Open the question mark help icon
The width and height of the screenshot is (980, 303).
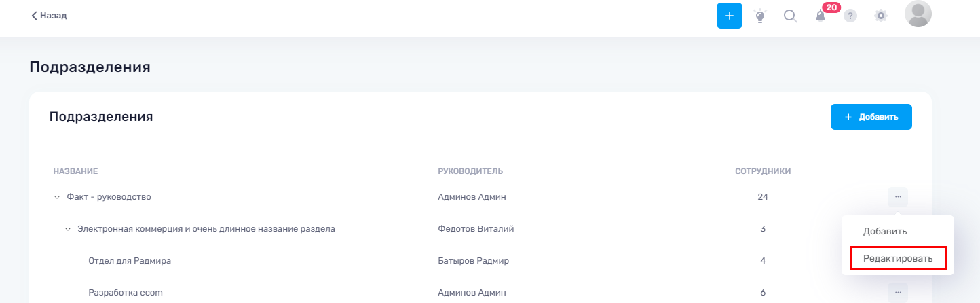(850, 16)
